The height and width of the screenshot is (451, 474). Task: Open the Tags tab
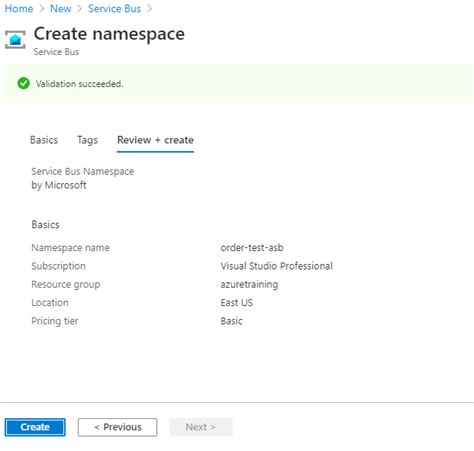(x=87, y=140)
